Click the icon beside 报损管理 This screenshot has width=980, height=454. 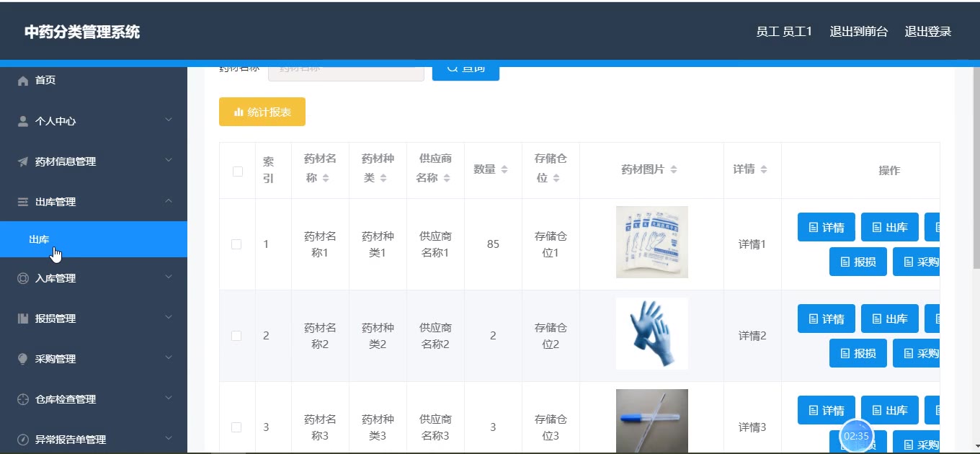tap(23, 319)
